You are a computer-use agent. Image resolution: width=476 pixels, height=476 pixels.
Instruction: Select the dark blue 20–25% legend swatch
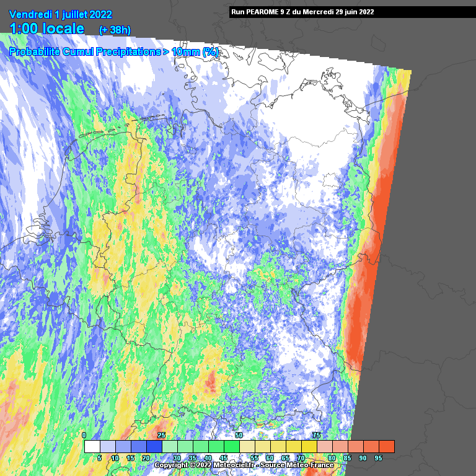click(x=154, y=446)
